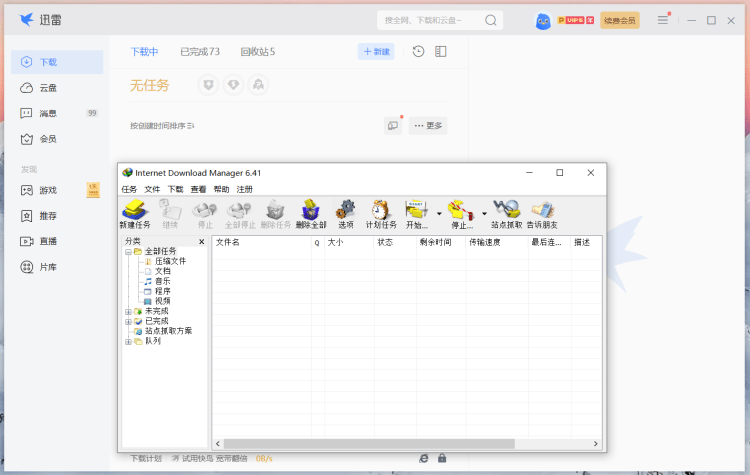The width and height of the screenshot is (750, 475).
Task: Switch to Xunlei 下载中 tab
Action: [x=144, y=52]
